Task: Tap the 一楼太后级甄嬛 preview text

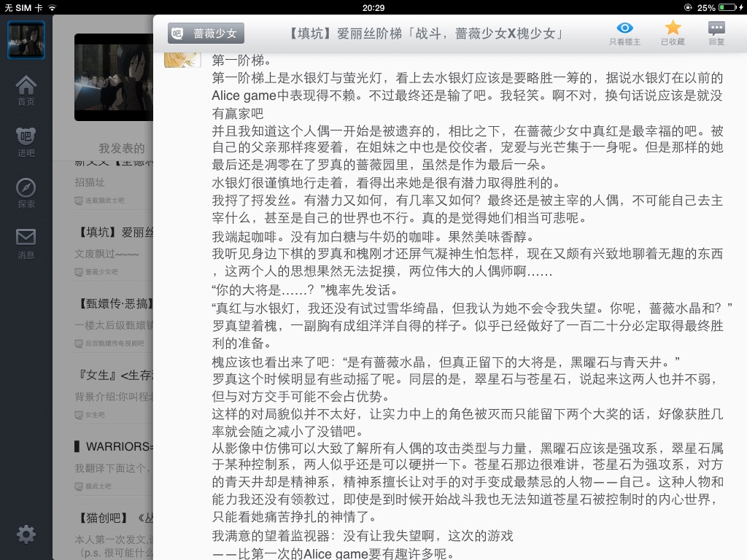Action: point(114,325)
